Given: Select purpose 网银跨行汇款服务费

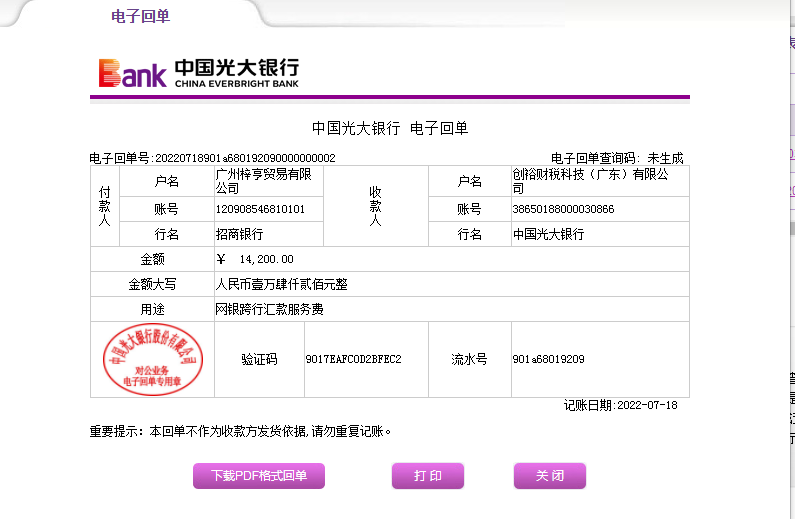Looking at the screenshot, I should tap(269, 309).
